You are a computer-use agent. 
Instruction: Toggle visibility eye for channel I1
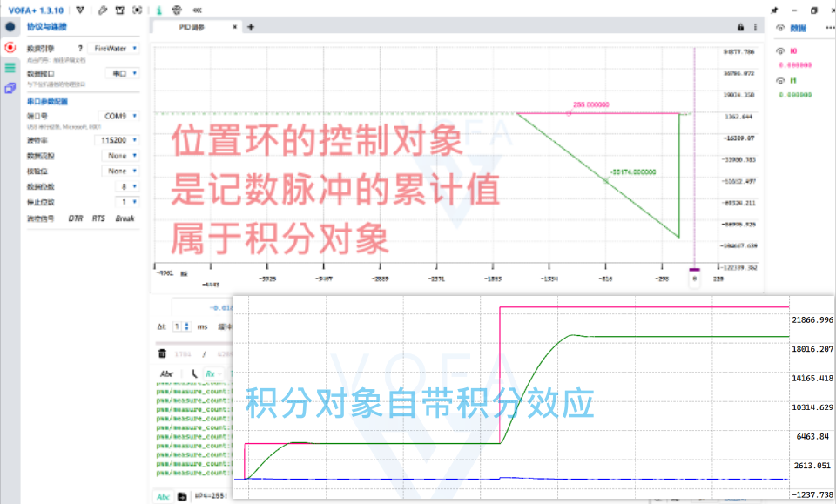[x=781, y=81]
